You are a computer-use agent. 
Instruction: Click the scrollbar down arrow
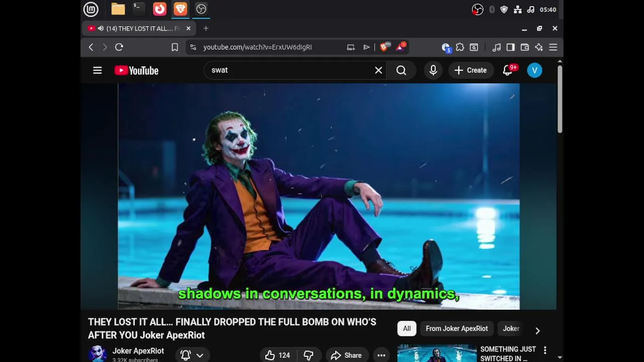point(559,357)
